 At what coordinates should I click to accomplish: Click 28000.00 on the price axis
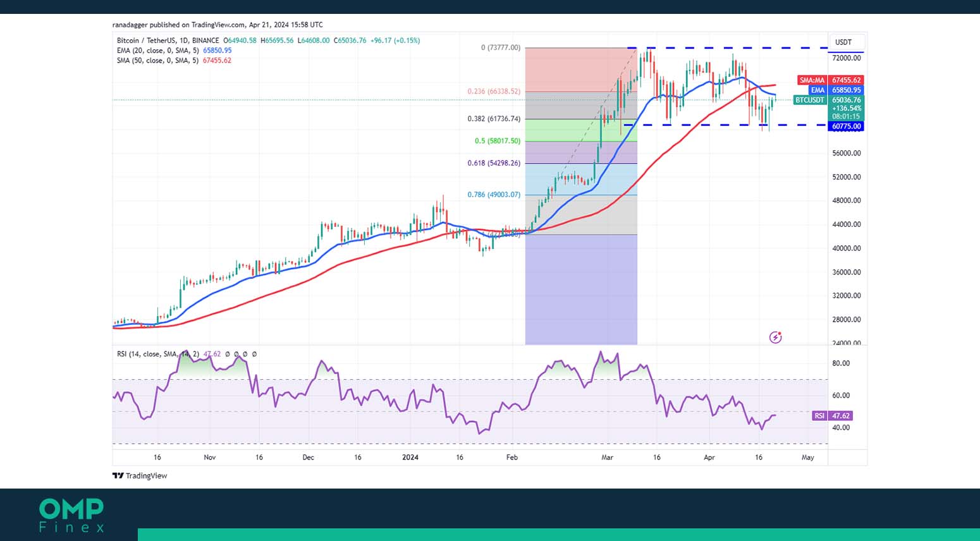click(846, 320)
